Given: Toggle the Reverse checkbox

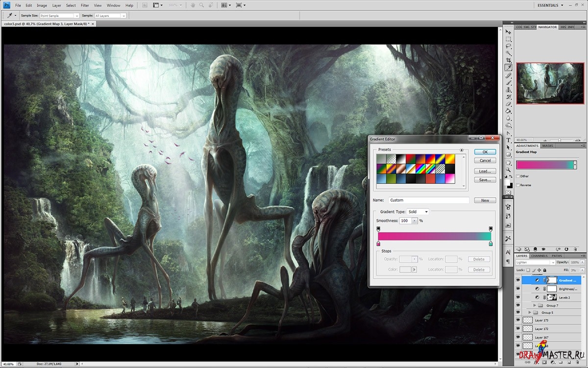Looking at the screenshot, I should [518, 185].
